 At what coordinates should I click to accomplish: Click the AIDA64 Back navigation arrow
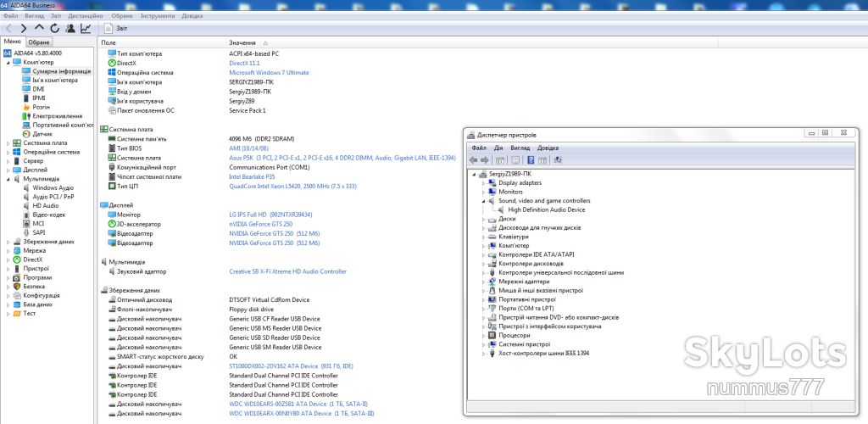click(8, 28)
